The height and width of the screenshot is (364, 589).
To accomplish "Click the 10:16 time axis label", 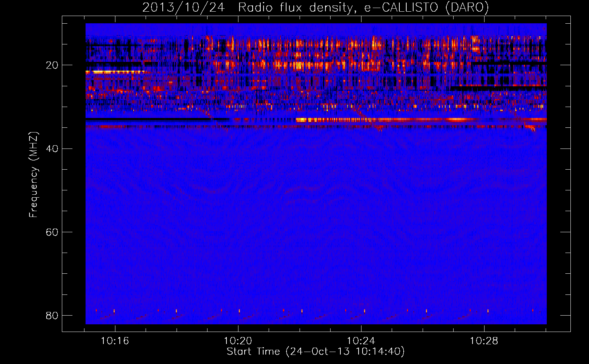I will point(115,341).
